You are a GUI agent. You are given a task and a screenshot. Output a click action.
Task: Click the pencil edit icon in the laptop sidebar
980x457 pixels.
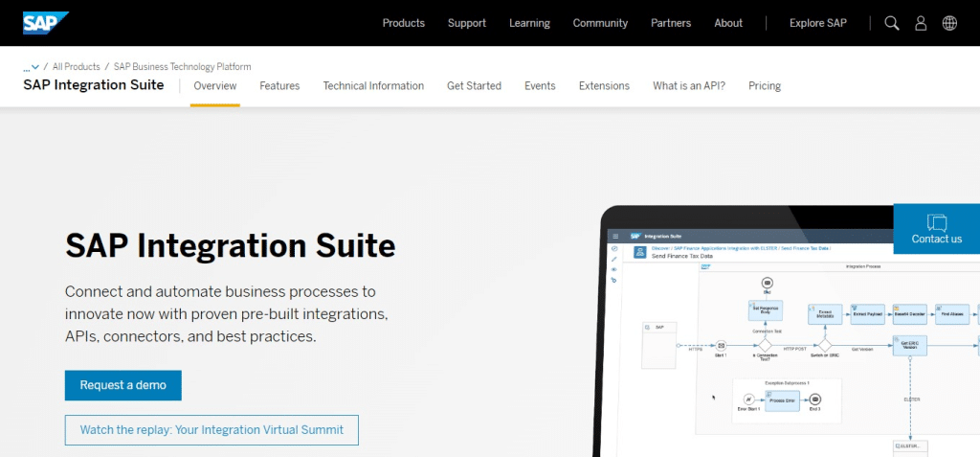coord(614,259)
